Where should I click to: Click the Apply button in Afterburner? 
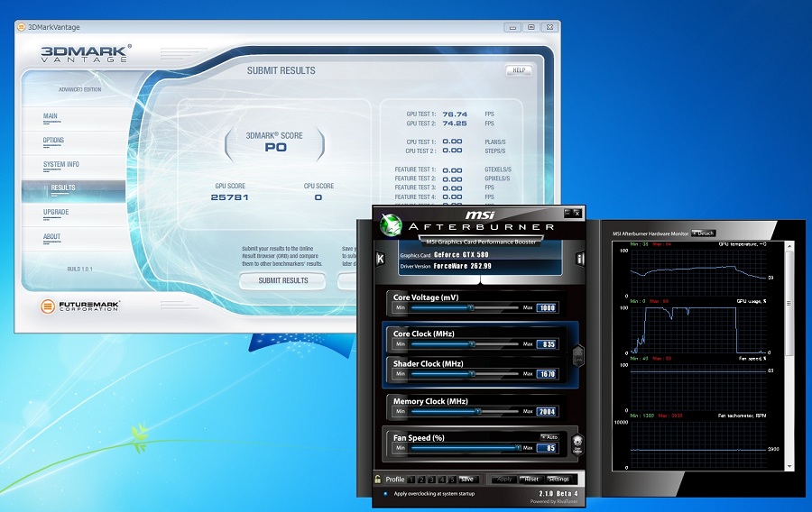tap(503, 480)
